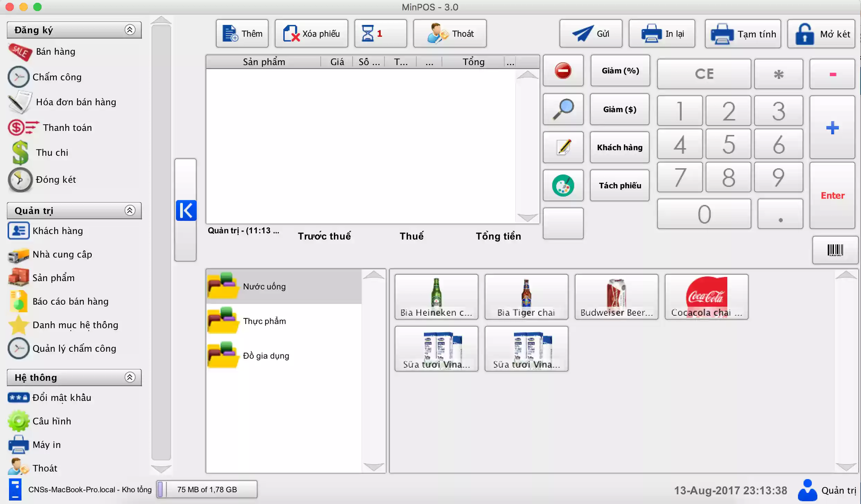Click Mở két to open the cash drawer
Viewport: 861px width, 504px height.
822,34
